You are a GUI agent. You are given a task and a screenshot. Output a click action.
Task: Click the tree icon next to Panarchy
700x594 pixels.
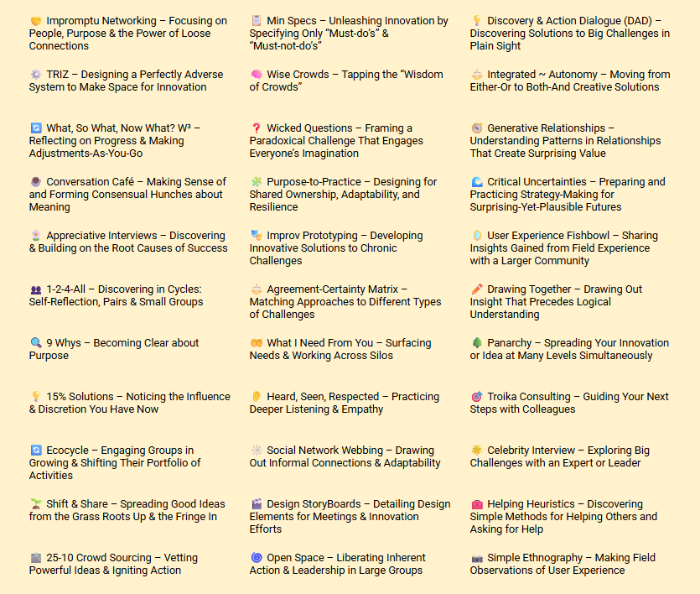pyautogui.click(x=477, y=343)
